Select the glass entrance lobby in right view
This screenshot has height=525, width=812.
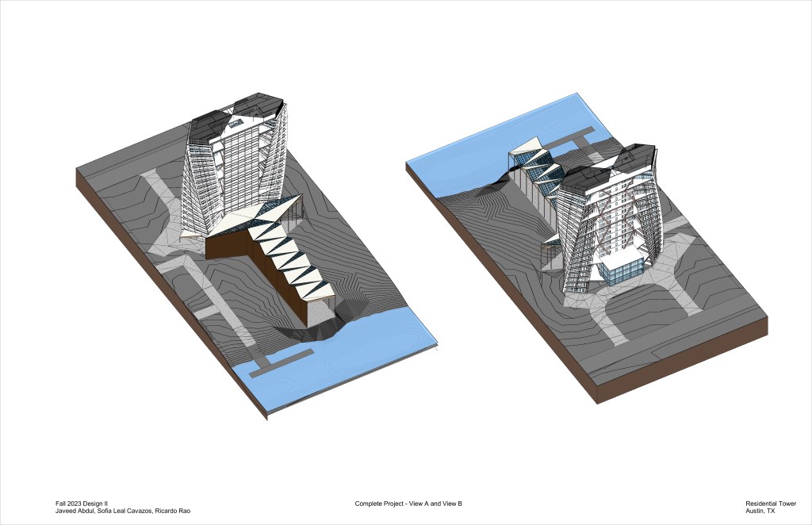pyautogui.click(x=620, y=271)
